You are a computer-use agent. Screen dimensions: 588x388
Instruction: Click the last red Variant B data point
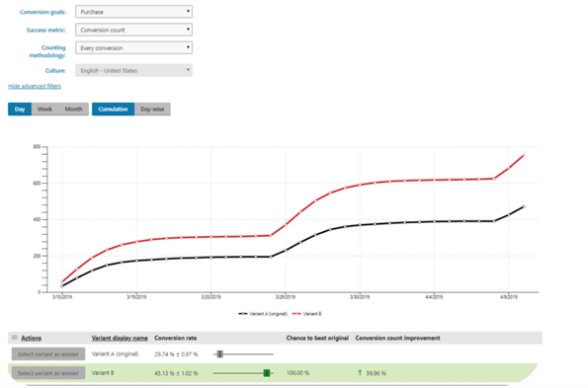(524, 155)
